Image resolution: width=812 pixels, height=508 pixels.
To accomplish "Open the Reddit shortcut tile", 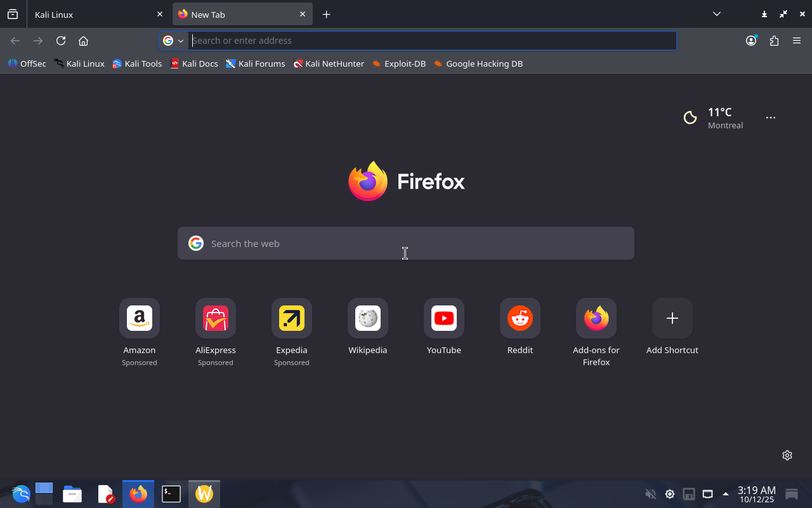I will [520, 318].
